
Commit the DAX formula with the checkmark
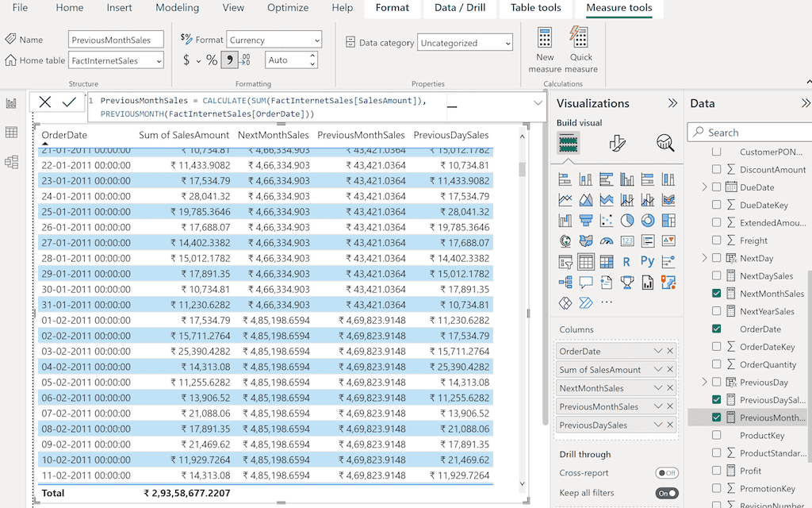pyautogui.click(x=67, y=102)
